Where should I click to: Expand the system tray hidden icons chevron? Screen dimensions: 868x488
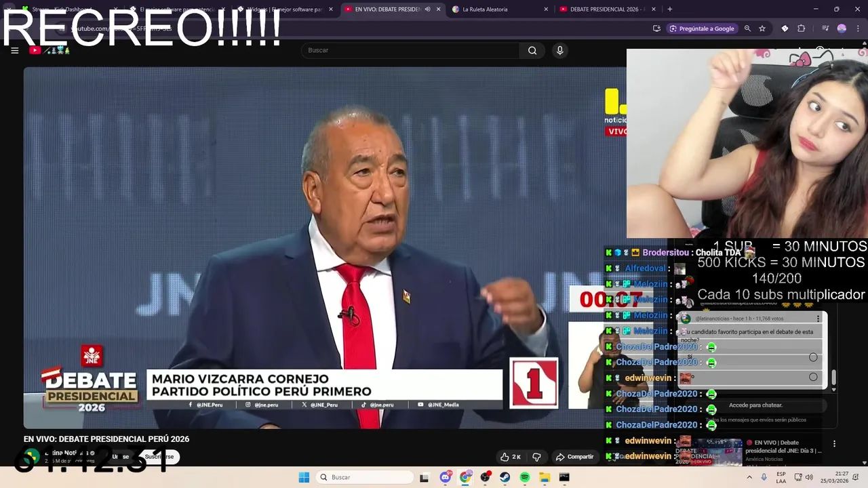(749, 477)
